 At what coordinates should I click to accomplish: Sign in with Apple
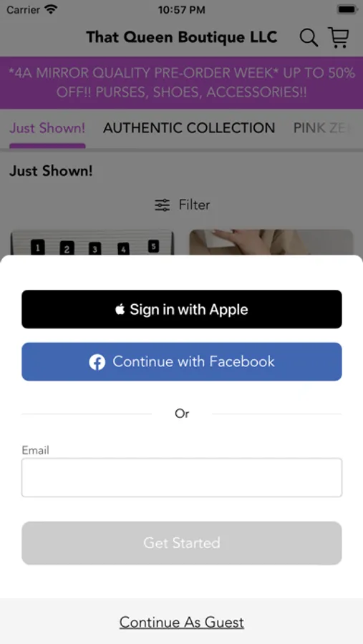182,309
